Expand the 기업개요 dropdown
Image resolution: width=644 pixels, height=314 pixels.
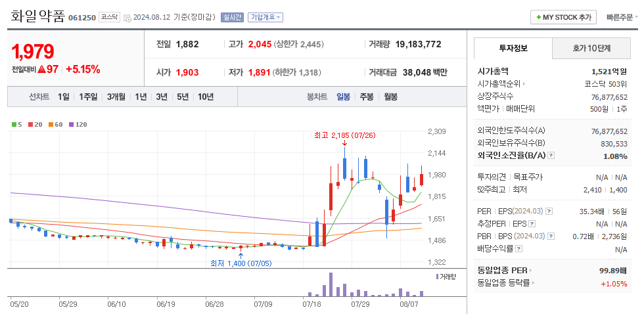[265, 17]
